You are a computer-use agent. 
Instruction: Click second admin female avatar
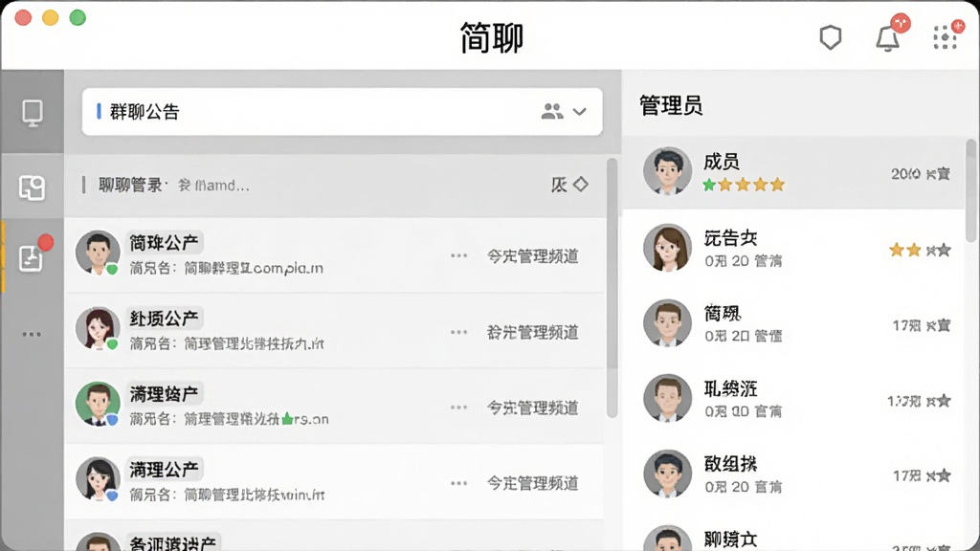coord(667,248)
